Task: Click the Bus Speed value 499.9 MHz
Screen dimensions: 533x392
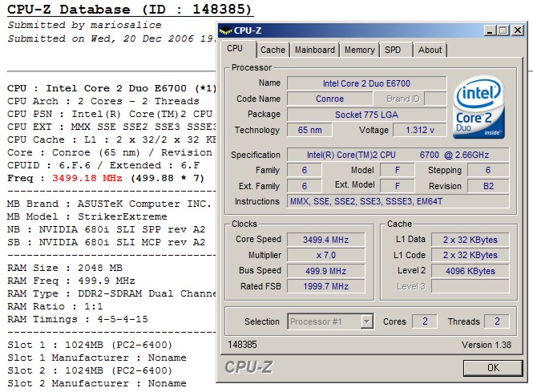Action: tap(325, 271)
